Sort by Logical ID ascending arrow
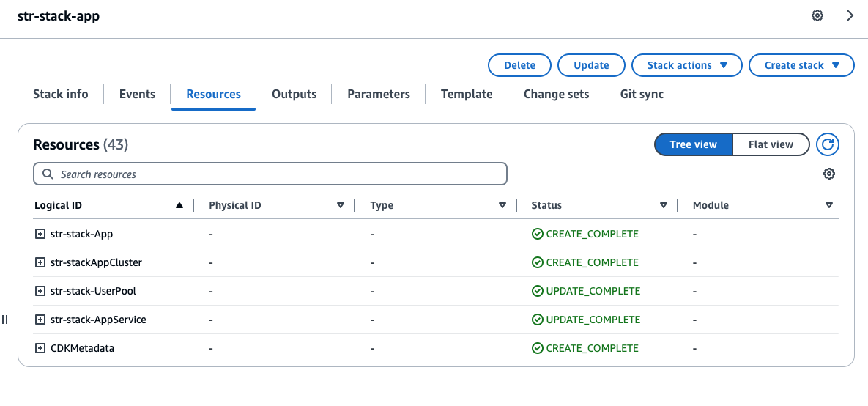Viewport: 868px width, 406px height. [x=179, y=205]
